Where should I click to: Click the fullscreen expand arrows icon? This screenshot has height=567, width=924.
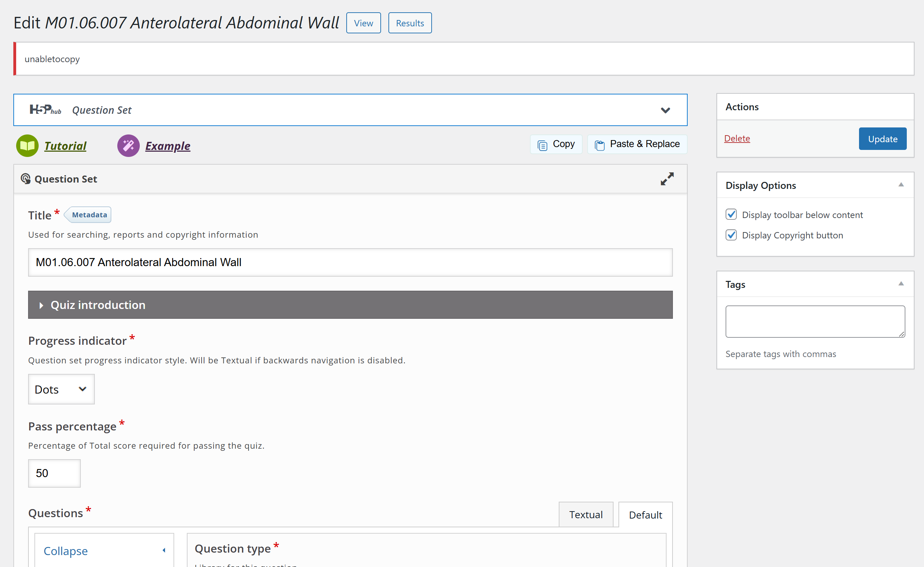point(667,179)
